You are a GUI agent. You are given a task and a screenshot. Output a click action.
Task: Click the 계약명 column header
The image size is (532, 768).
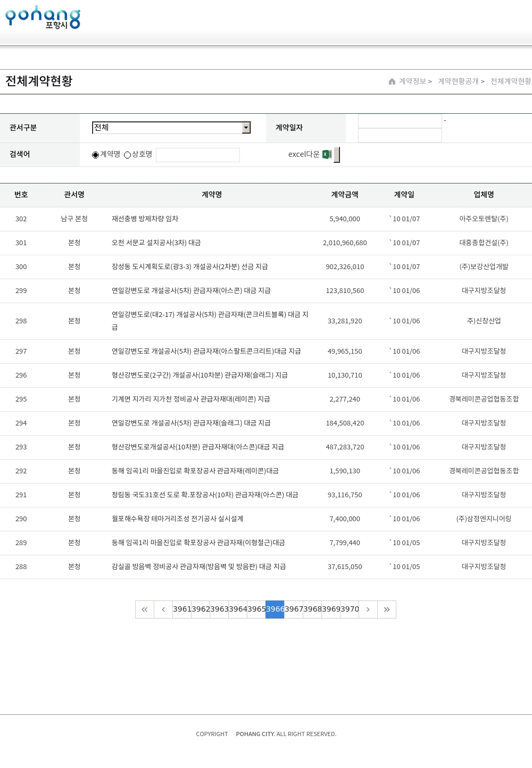(212, 195)
